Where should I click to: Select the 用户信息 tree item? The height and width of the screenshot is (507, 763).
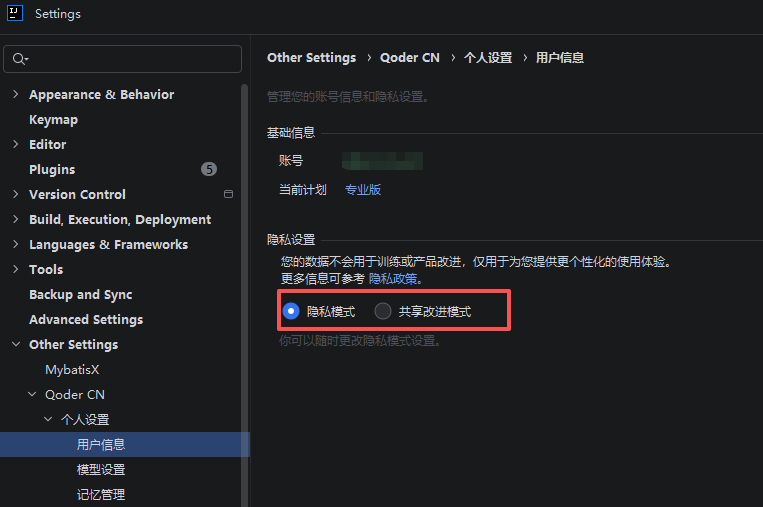(x=101, y=444)
